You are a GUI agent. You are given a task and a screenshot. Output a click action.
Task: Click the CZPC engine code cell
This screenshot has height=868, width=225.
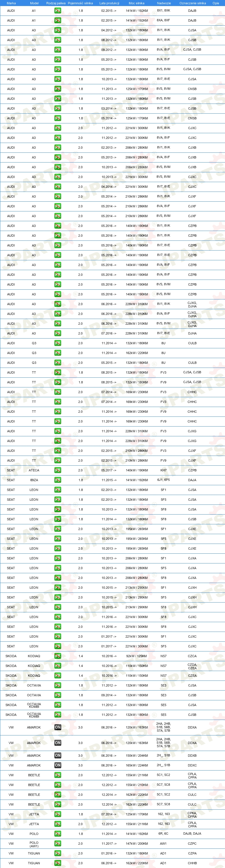(x=192, y=843)
